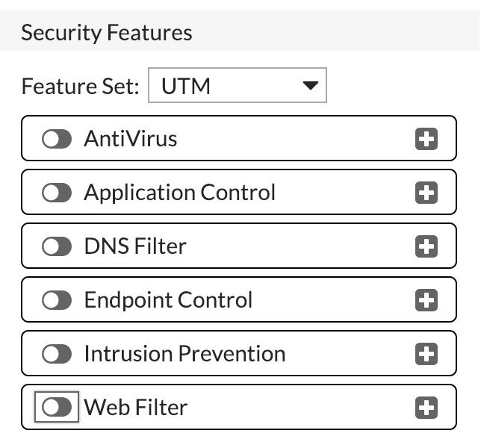The width and height of the screenshot is (481, 448).
Task: Click the Intrusion Prevention plus icon
Action: pyautogui.click(x=426, y=354)
